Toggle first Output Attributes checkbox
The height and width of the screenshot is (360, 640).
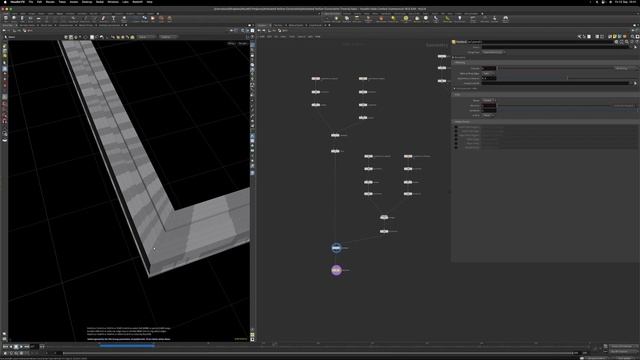(x=456, y=127)
